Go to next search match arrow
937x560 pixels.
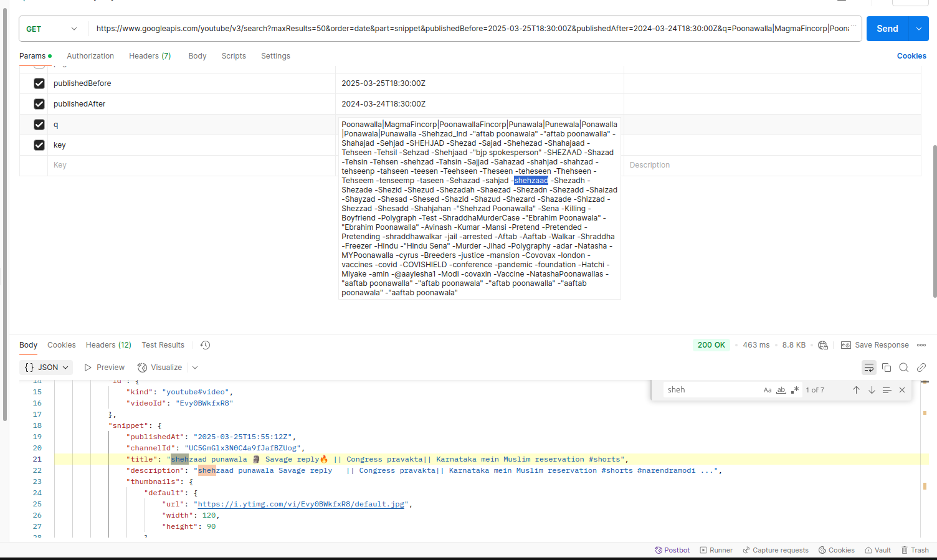click(872, 390)
